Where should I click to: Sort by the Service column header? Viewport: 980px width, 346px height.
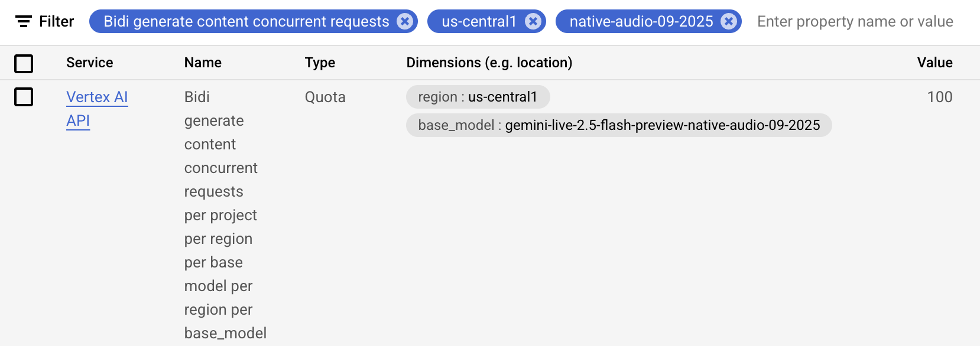pos(89,63)
